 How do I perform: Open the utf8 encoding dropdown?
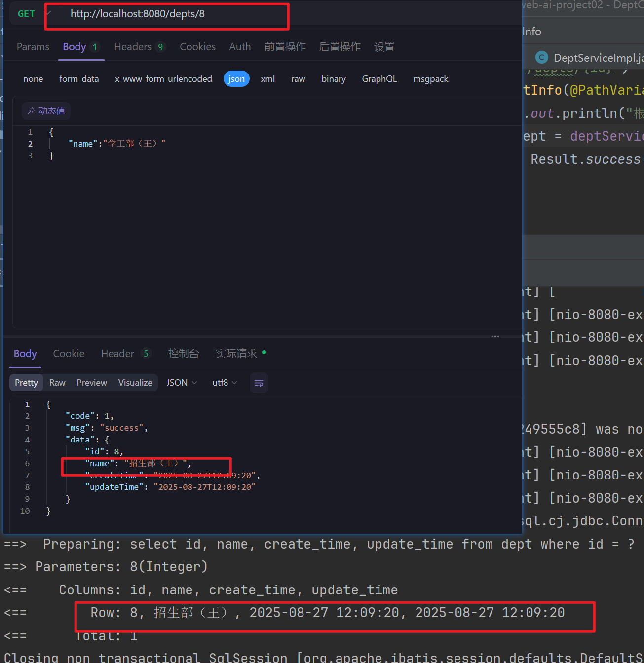click(x=225, y=383)
